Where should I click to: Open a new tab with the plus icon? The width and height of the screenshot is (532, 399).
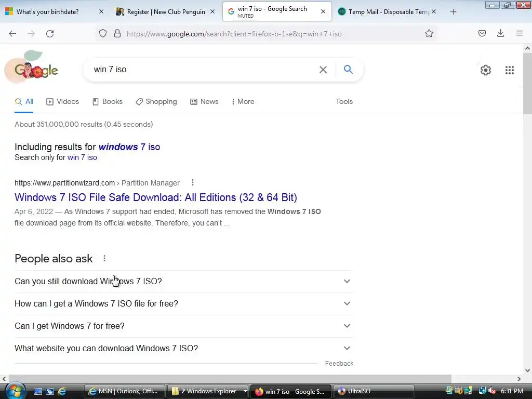coord(453,12)
